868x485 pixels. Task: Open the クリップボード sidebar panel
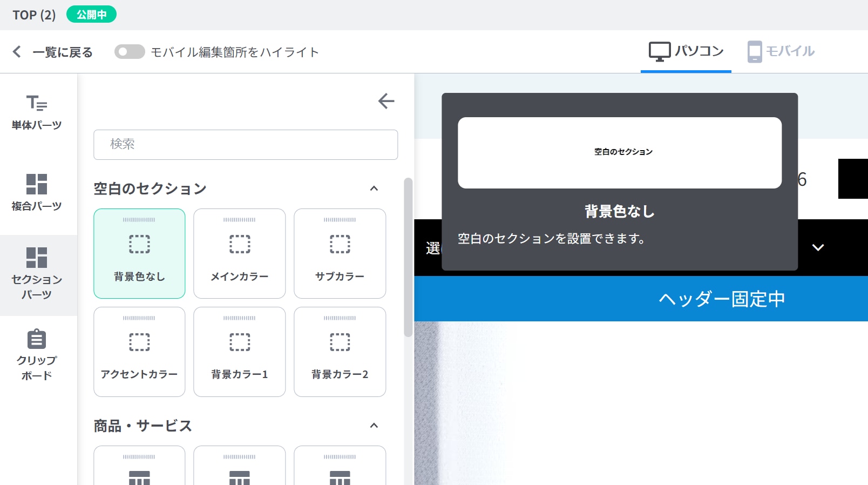37,355
